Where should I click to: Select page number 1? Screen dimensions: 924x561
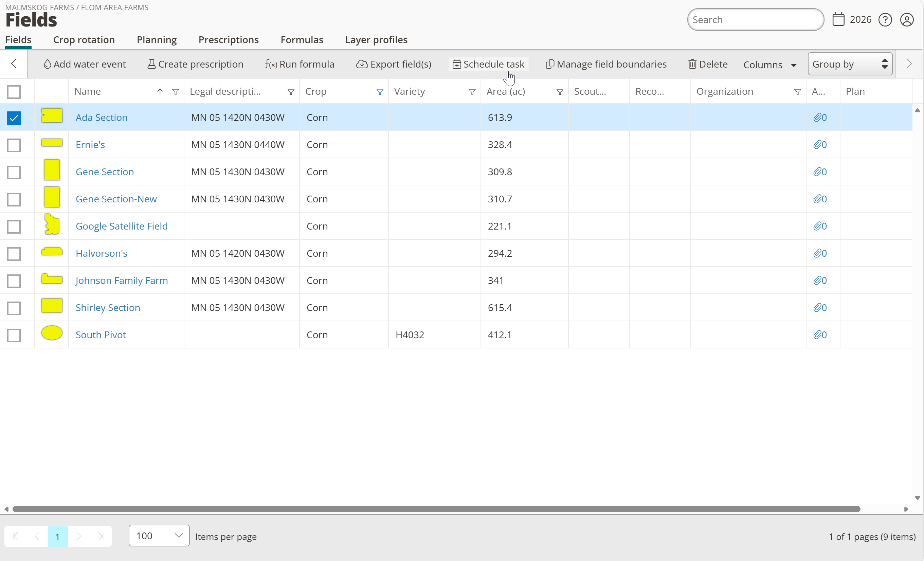coord(58,536)
